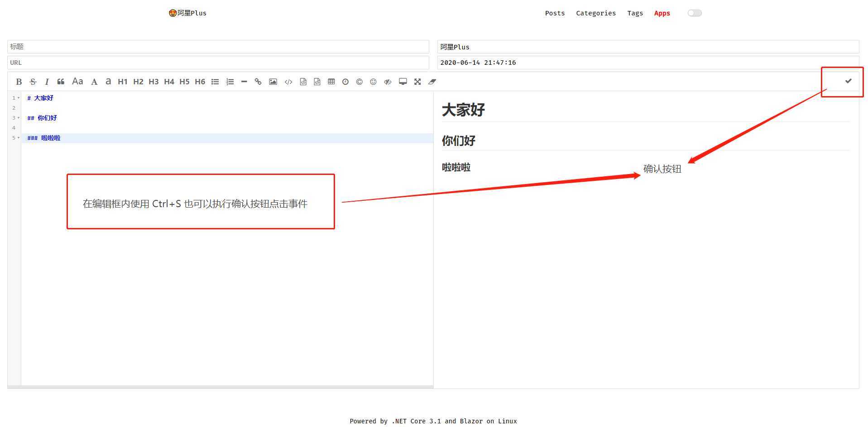Click the editor line "### 啦啦啦"

(x=44, y=138)
